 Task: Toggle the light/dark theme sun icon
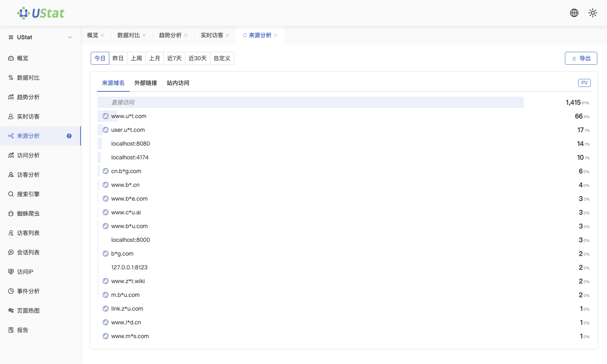[593, 13]
